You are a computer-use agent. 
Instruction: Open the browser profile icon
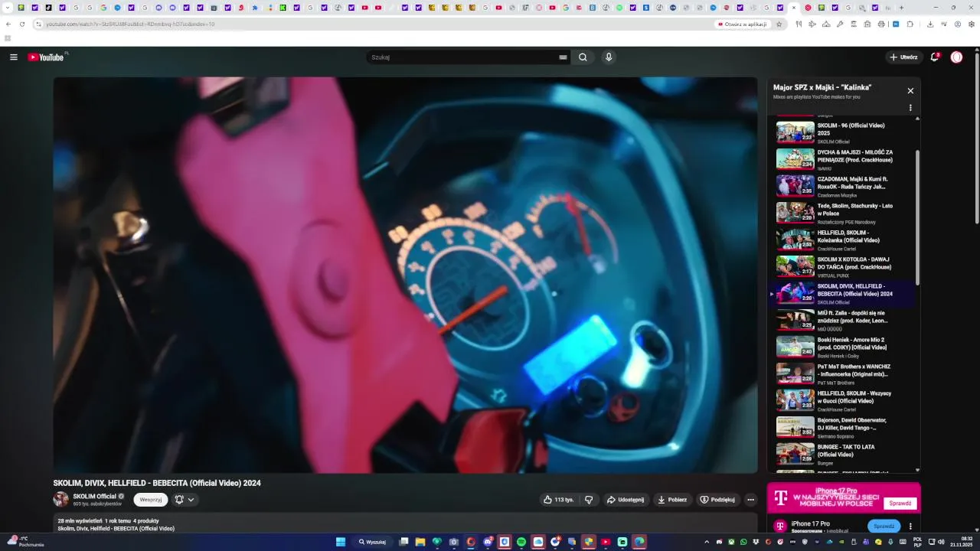pyautogui.click(x=958, y=24)
